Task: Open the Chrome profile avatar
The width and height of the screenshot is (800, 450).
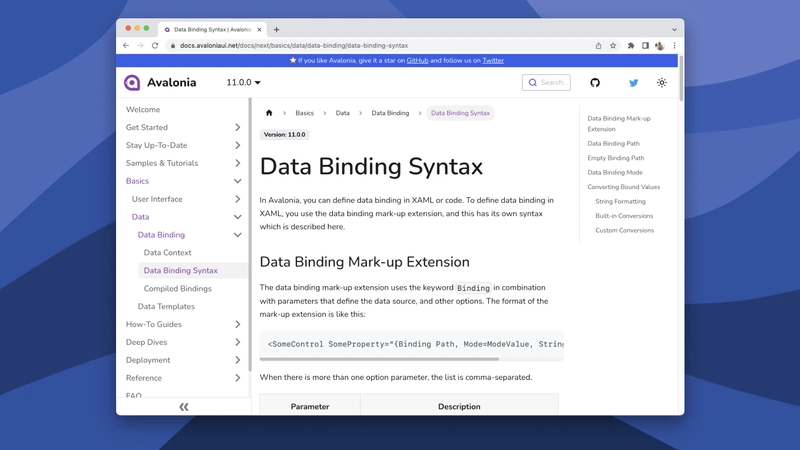Action: tap(660, 45)
